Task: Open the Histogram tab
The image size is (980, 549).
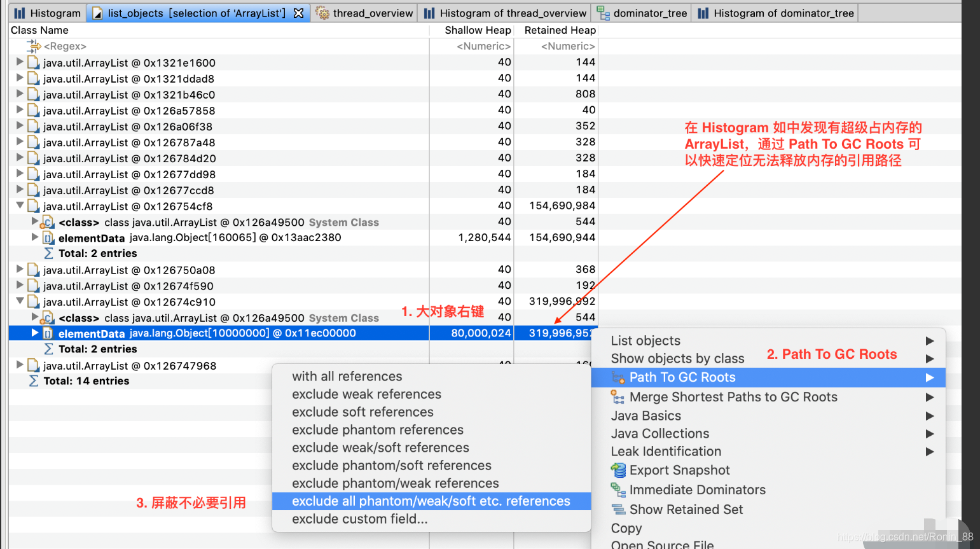Action: click(x=48, y=13)
